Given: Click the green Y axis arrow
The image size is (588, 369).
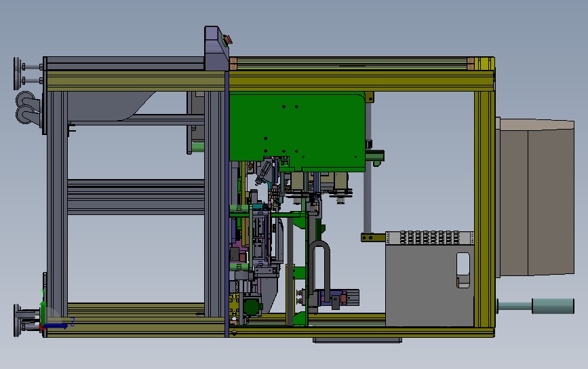Looking at the screenshot, I should coord(43,307).
